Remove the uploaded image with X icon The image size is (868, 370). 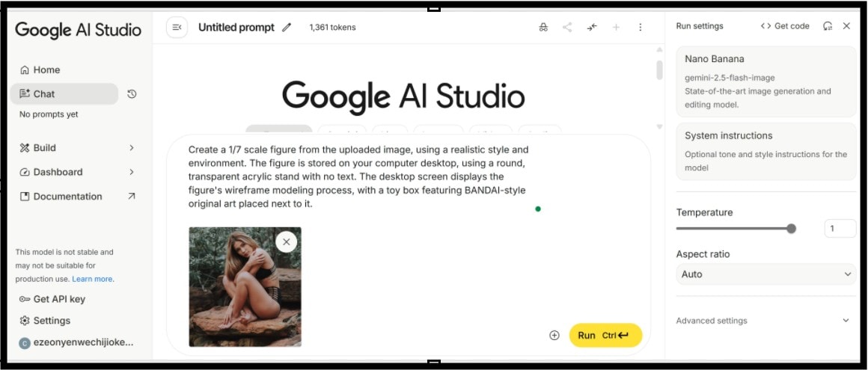[x=286, y=241]
